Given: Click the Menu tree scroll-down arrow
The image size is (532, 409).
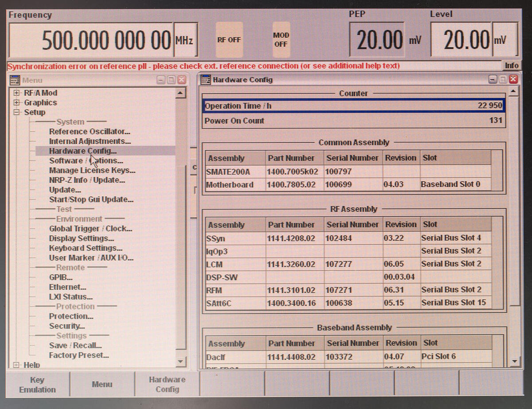Looking at the screenshot, I should pos(180,362).
